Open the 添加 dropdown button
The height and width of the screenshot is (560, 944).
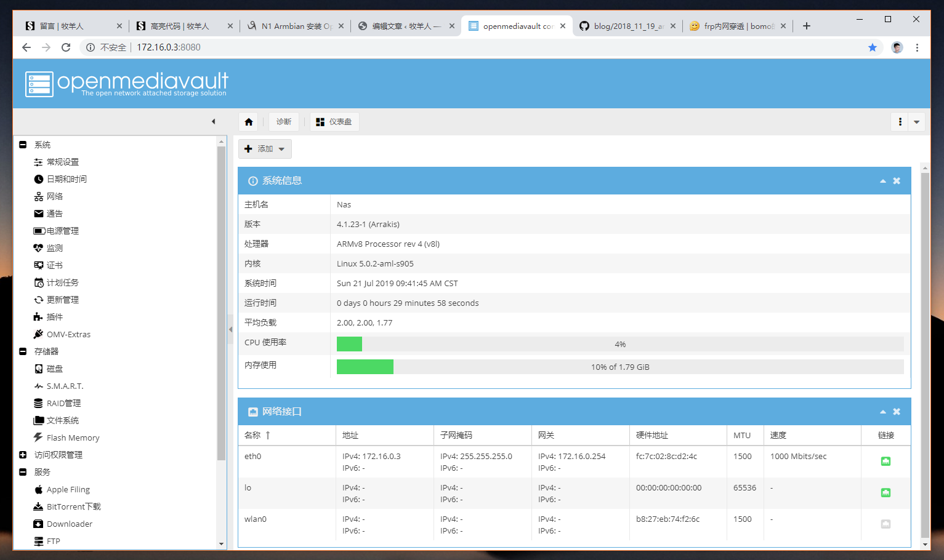265,149
